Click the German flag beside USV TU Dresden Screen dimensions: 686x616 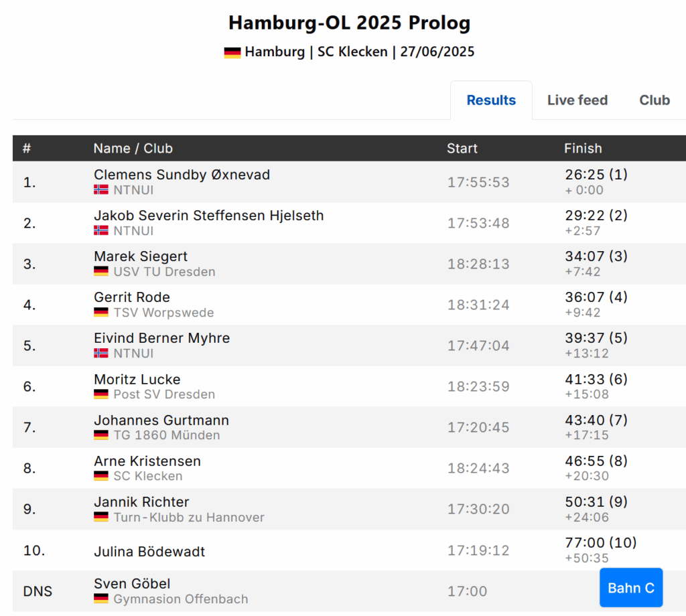coord(101,272)
